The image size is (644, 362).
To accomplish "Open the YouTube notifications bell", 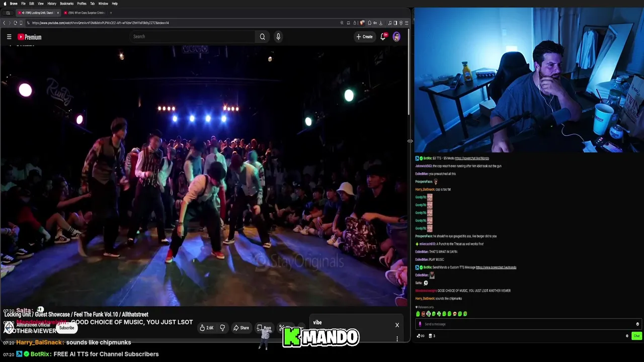I will (383, 37).
